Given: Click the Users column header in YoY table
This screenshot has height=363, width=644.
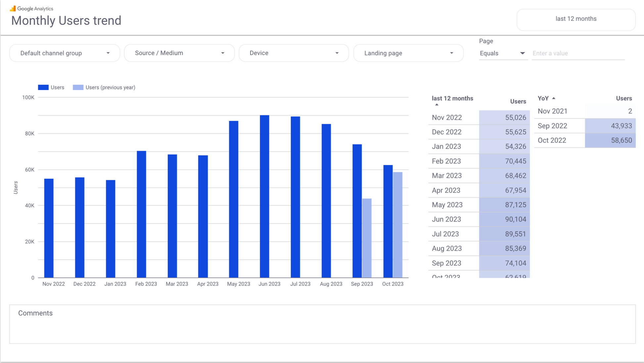Looking at the screenshot, I should (x=623, y=98).
